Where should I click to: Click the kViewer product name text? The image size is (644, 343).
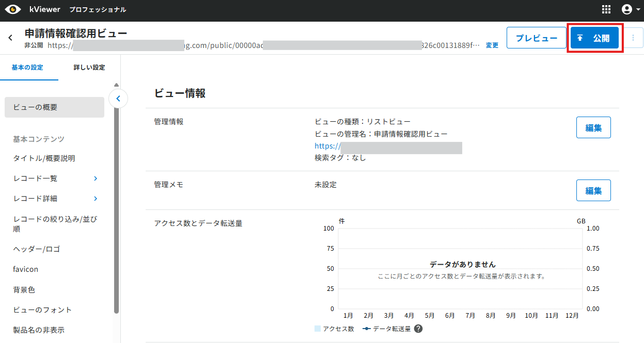click(x=45, y=9)
